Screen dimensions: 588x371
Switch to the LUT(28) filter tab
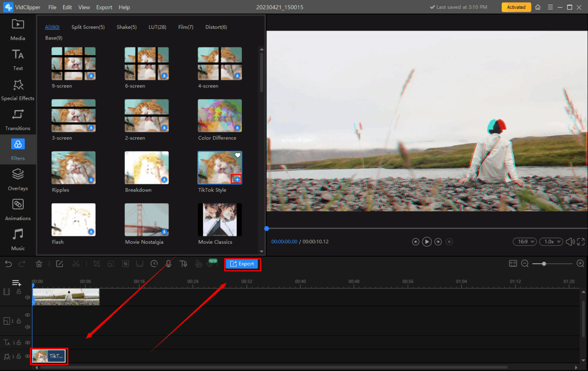pyautogui.click(x=157, y=27)
